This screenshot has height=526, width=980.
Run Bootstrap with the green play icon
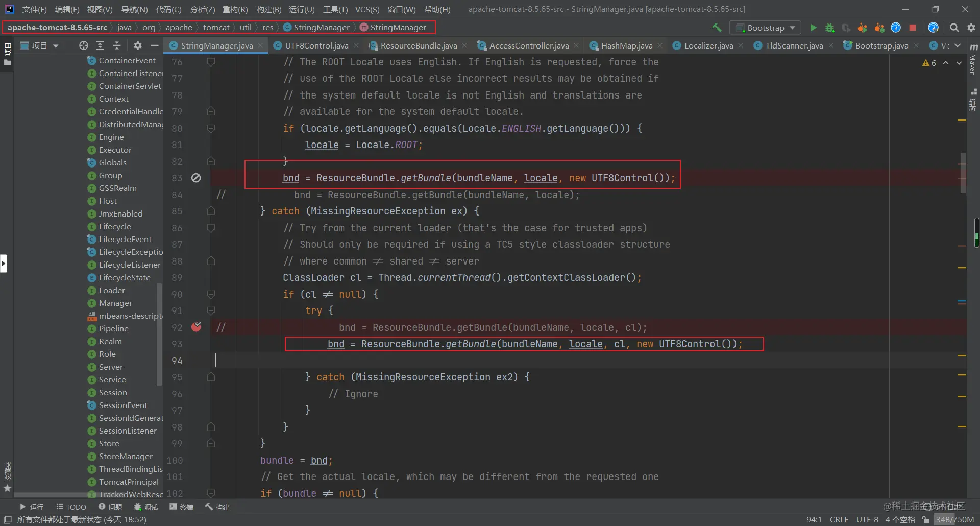[813, 28]
